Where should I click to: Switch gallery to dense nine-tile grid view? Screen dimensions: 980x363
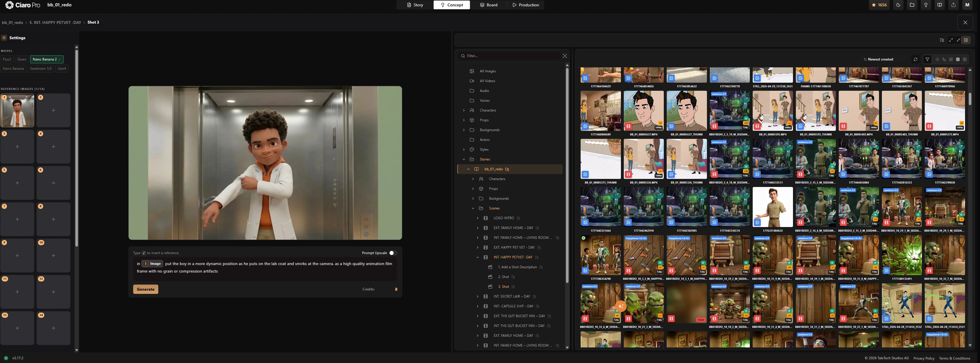point(958,59)
